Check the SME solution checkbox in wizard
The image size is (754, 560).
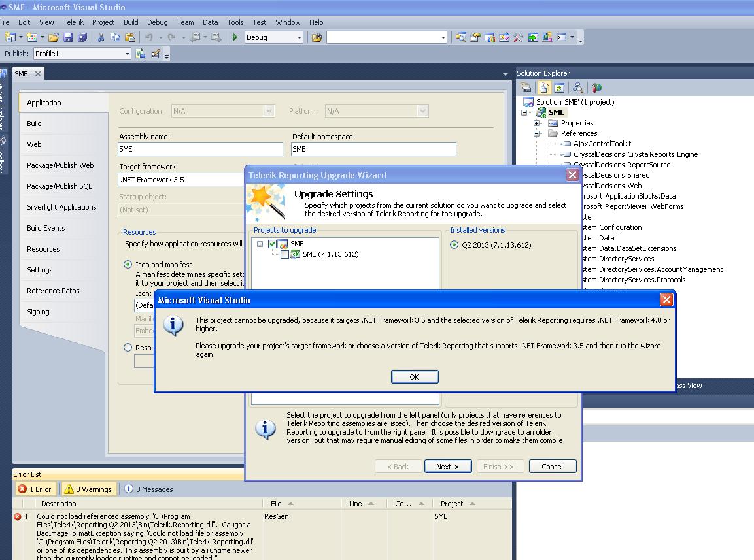[272, 244]
